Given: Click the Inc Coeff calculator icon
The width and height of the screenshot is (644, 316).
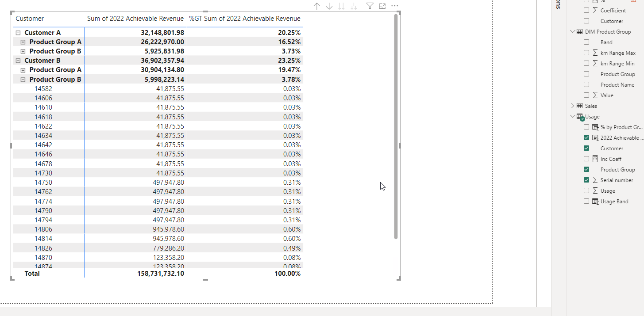Looking at the screenshot, I should click(595, 159).
